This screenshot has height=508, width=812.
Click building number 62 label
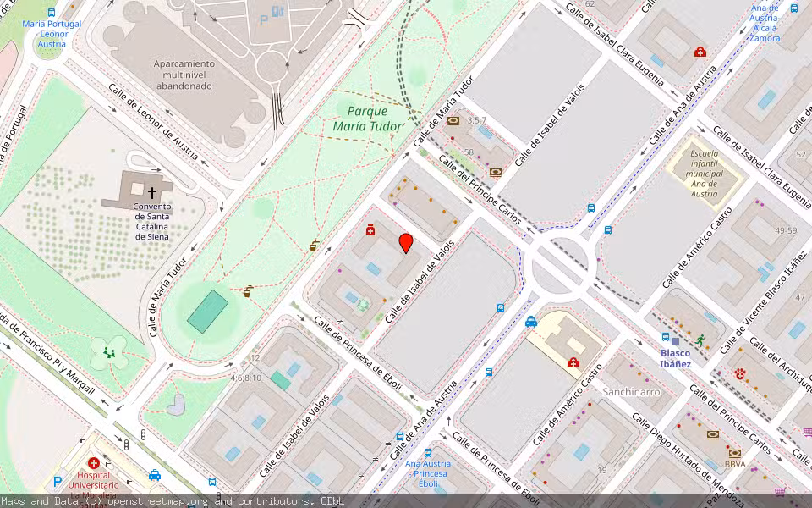click(x=590, y=4)
